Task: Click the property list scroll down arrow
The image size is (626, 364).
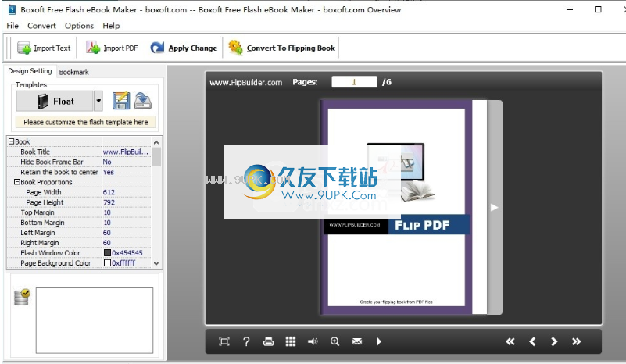Action: click(x=156, y=263)
